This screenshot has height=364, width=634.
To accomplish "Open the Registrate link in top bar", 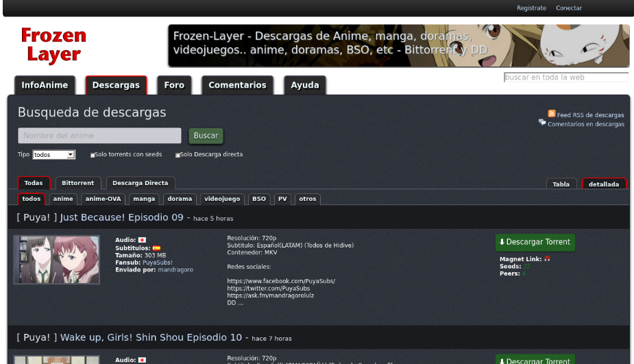I will pos(531,8).
